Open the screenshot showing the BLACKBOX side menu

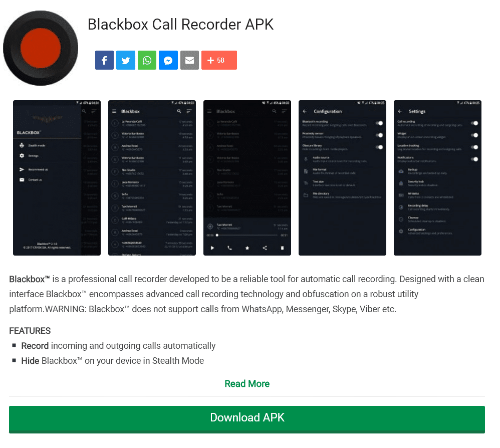coord(57,178)
